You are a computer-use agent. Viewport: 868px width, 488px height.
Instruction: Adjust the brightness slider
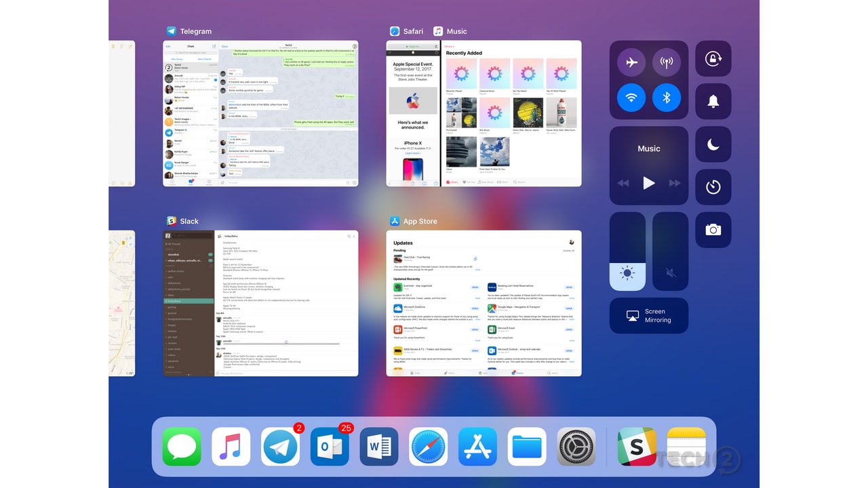627,251
